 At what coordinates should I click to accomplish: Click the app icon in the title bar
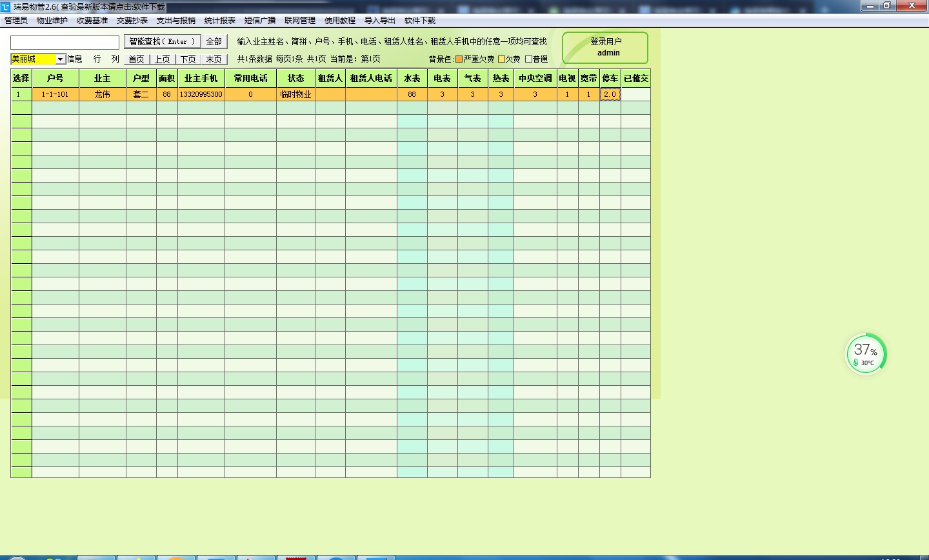tap(6, 7)
